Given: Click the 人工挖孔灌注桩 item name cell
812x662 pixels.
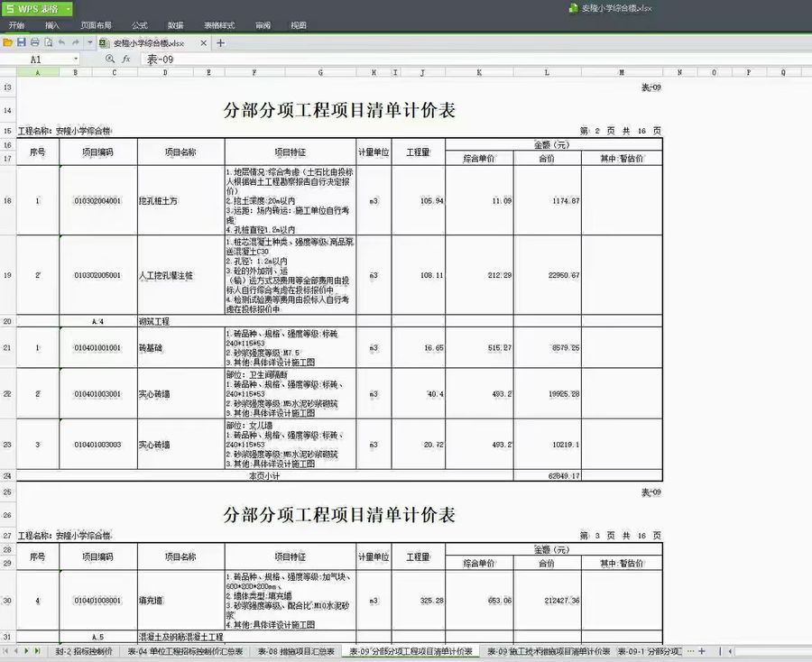Looking at the screenshot, I should [x=180, y=275].
